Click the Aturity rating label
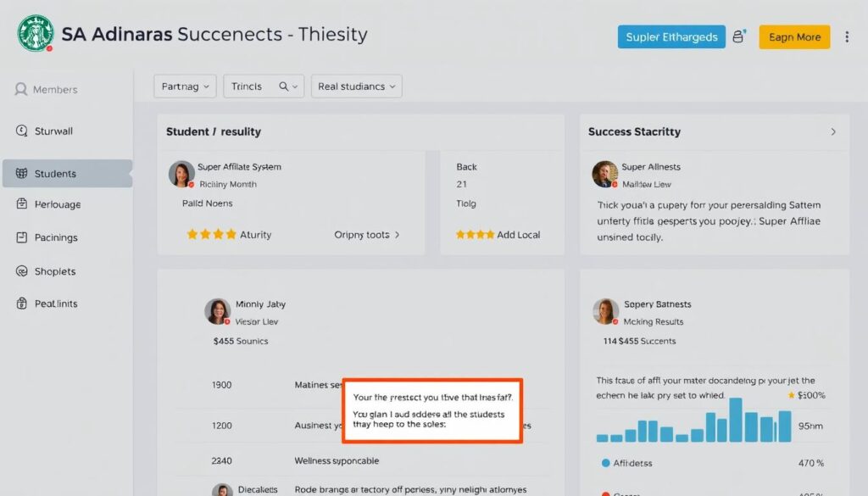The width and height of the screenshot is (868, 496). click(255, 235)
